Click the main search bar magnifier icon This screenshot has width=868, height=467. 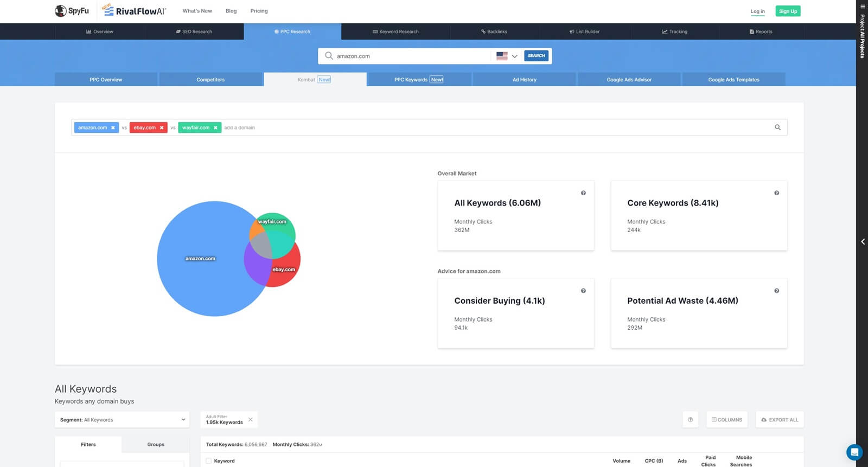[329, 56]
